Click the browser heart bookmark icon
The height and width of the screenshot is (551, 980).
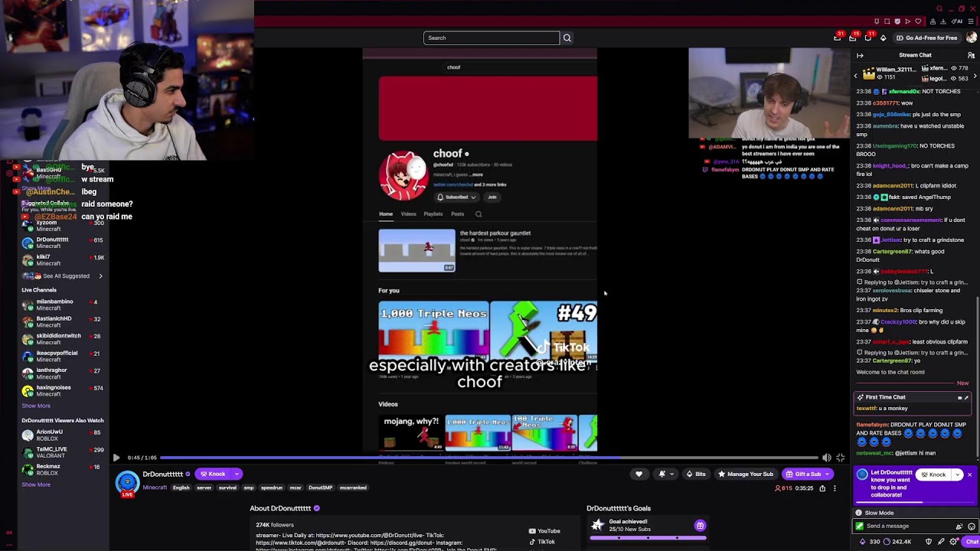(918, 21)
